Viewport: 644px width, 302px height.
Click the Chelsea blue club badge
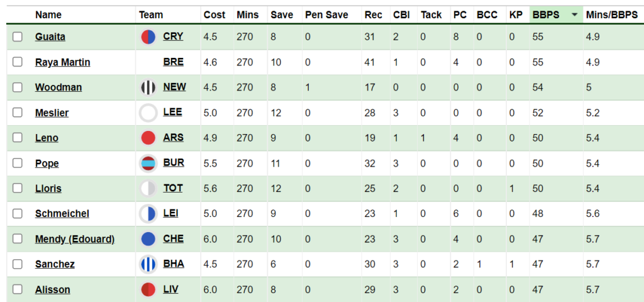coord(148,239)
